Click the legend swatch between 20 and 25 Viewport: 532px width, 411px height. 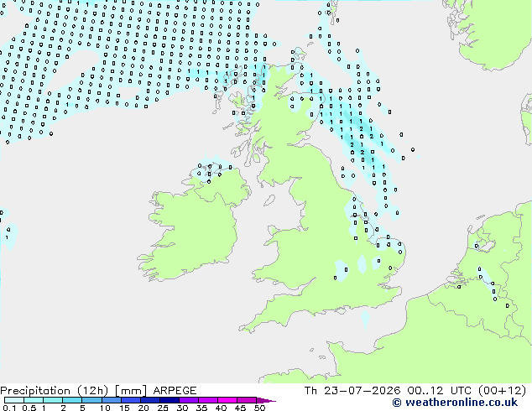point(149,400)
